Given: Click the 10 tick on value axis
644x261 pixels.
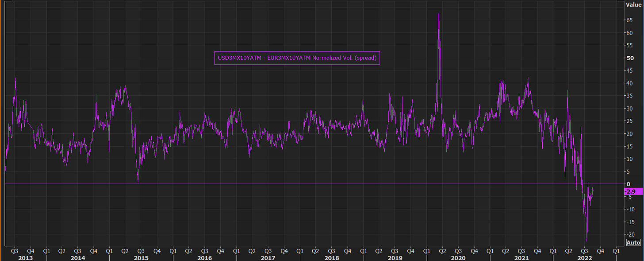Looking at the screenshot, I should tap(629, 159).
